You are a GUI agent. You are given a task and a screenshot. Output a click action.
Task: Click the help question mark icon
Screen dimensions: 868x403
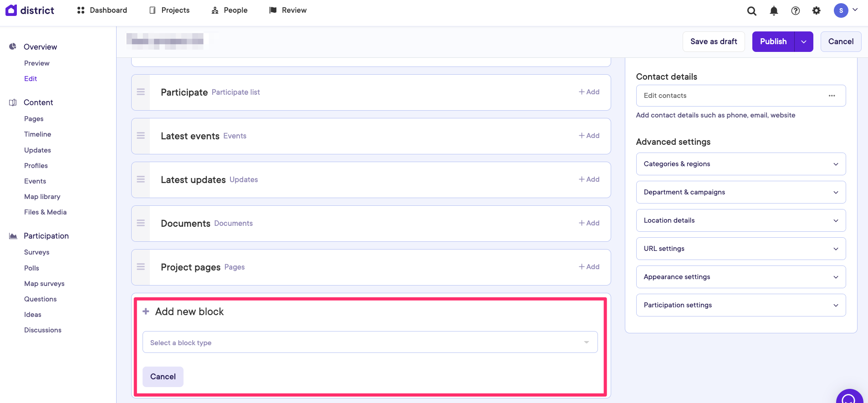click(795, 11)
